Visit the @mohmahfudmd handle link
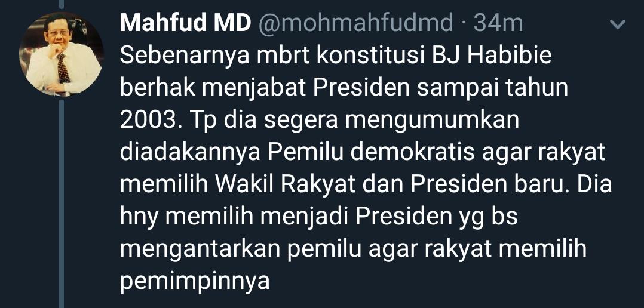644x308 pixels. 355,24
